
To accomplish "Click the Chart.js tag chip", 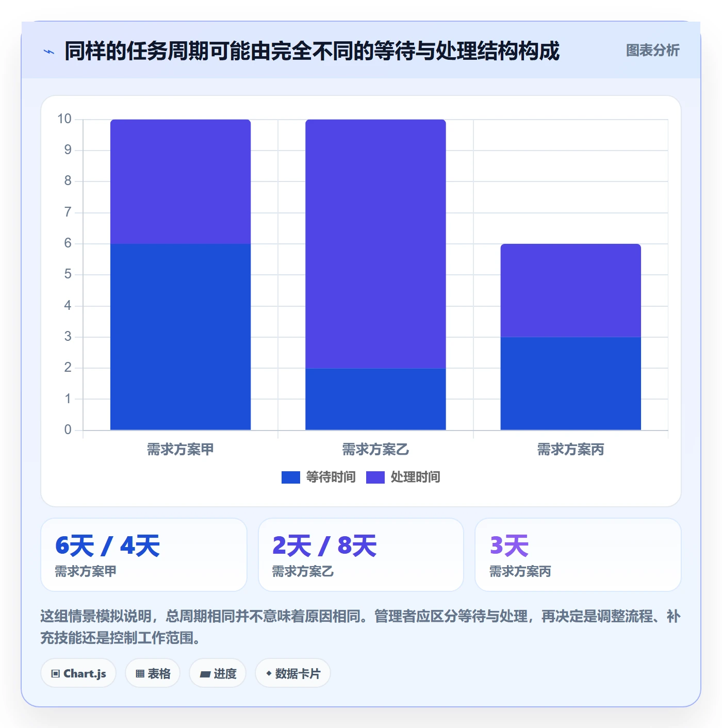I will (78, 673).
